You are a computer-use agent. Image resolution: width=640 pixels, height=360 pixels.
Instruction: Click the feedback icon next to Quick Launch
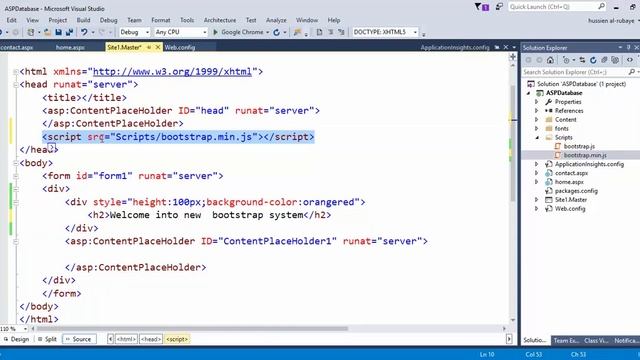tap(499, 7)
